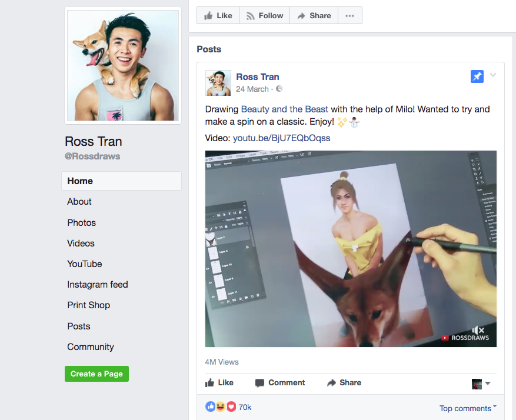The width and height of the screenshot is (516, 420).
Task: Open the comment-as identity selector
Action: click(481, 384)
